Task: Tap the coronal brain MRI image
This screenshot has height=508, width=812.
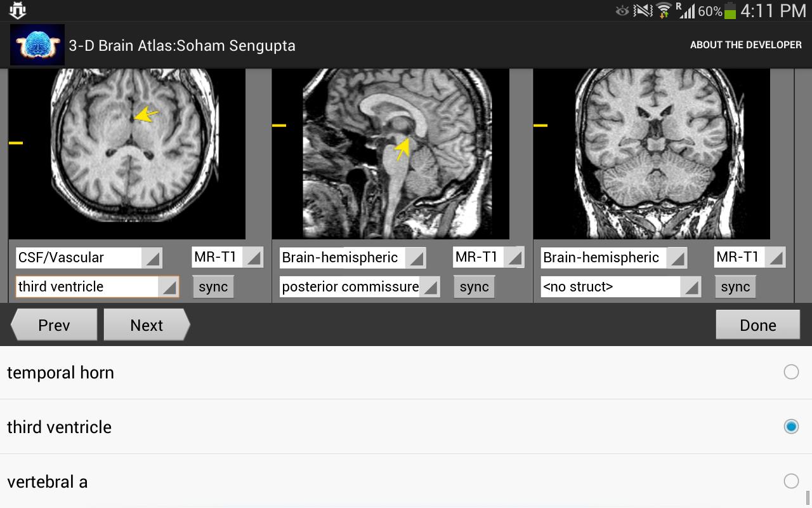Action: 652,154
